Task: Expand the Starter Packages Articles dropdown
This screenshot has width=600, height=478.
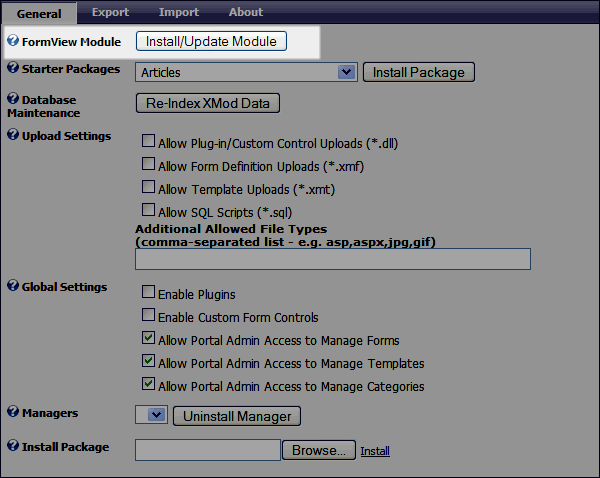Action: tap(246, 72)
